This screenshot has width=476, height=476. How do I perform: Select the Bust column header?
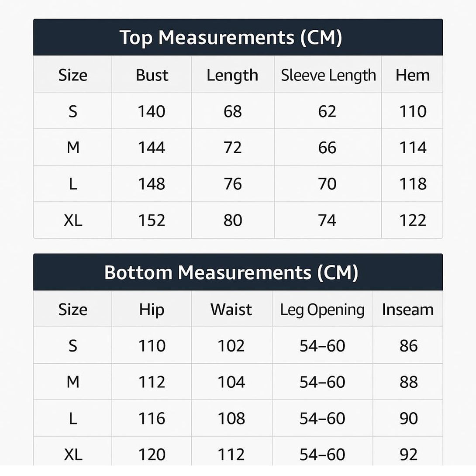click(152, 75)
